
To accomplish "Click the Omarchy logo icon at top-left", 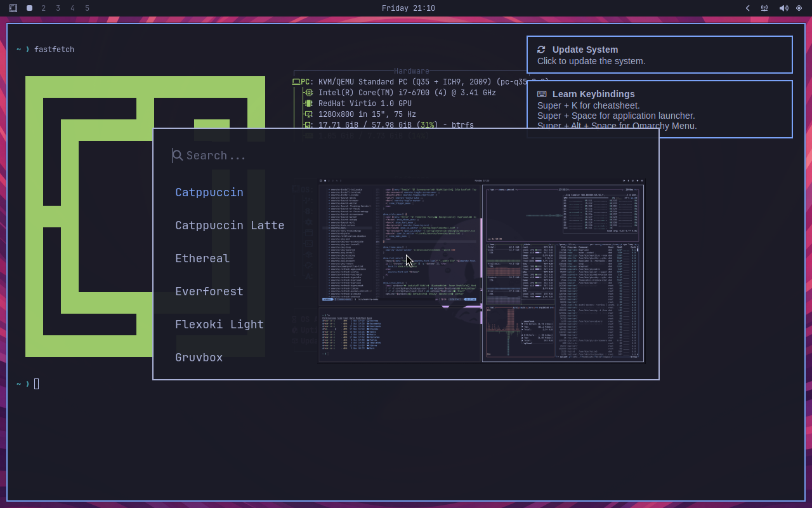I will tap(13, 8).
